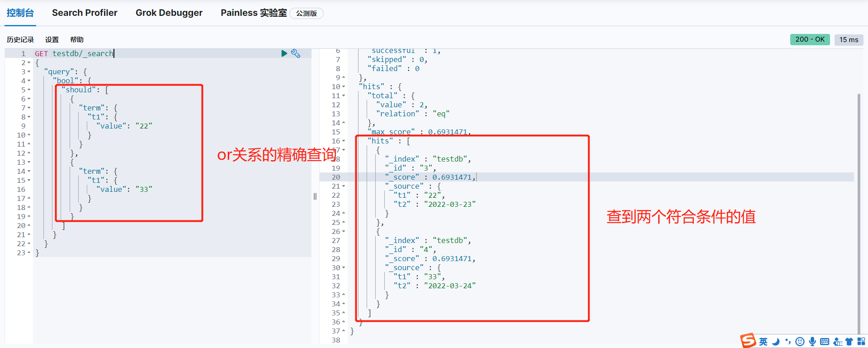Viewport: 868px width, 348px height.
Task: Switch to the Search Profiler tab
Action: (85, 13)
